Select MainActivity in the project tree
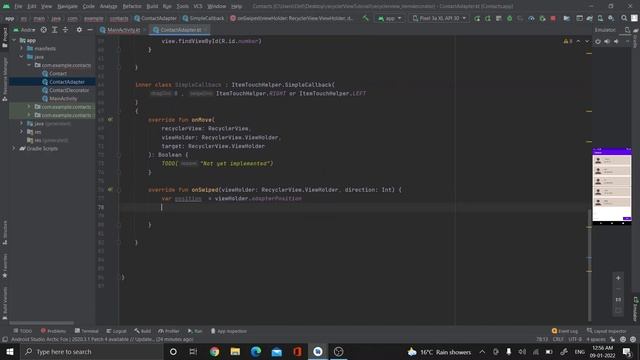640x360 pixels. click(x=63, y=98)
